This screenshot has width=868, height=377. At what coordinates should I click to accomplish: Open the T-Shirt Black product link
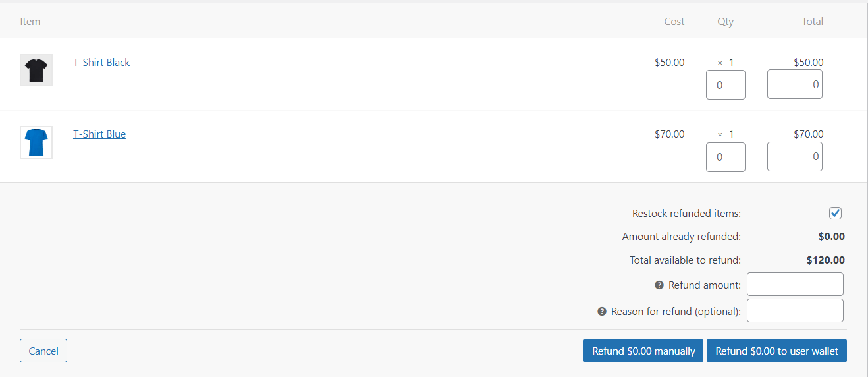coord(101,63)
